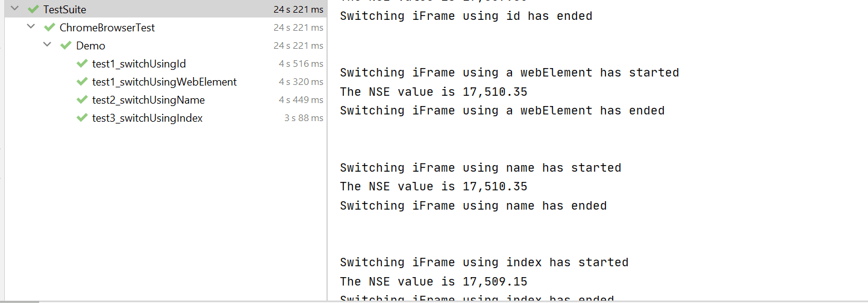Select the Demo label in the tree
The width and height of the screenshot is (868, 303).
point(90,46)
